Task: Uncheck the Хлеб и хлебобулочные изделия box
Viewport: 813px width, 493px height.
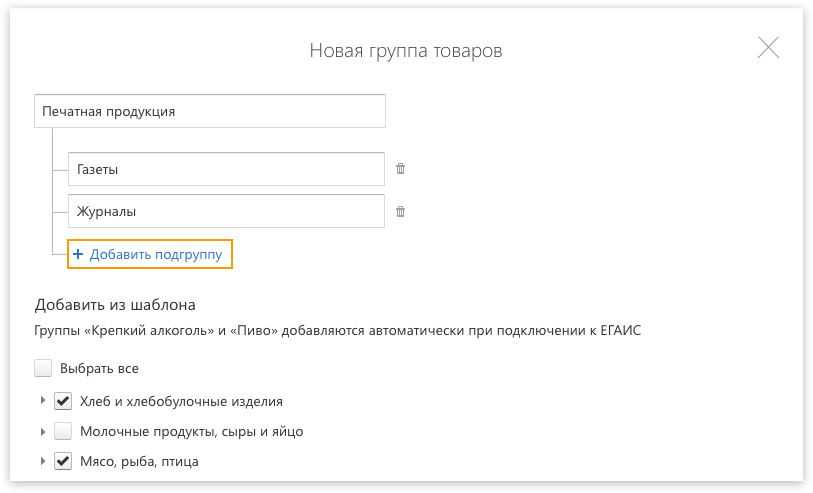Action: tap(63, 401)
